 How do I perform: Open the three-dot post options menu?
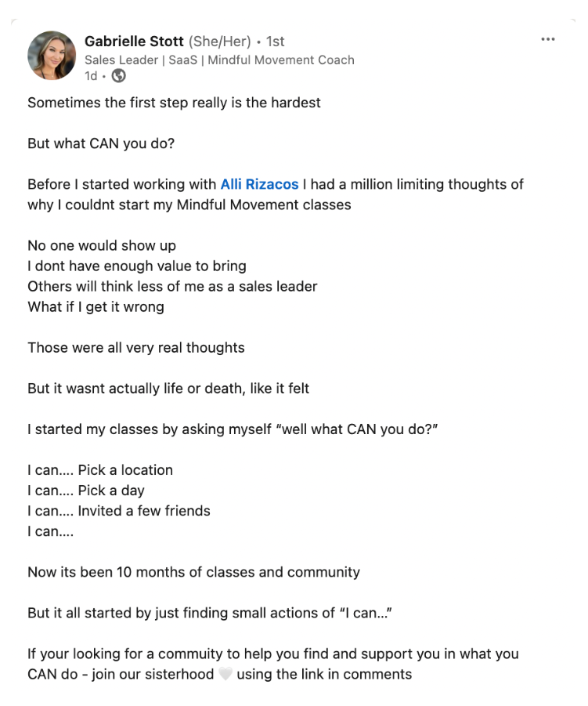547,40
